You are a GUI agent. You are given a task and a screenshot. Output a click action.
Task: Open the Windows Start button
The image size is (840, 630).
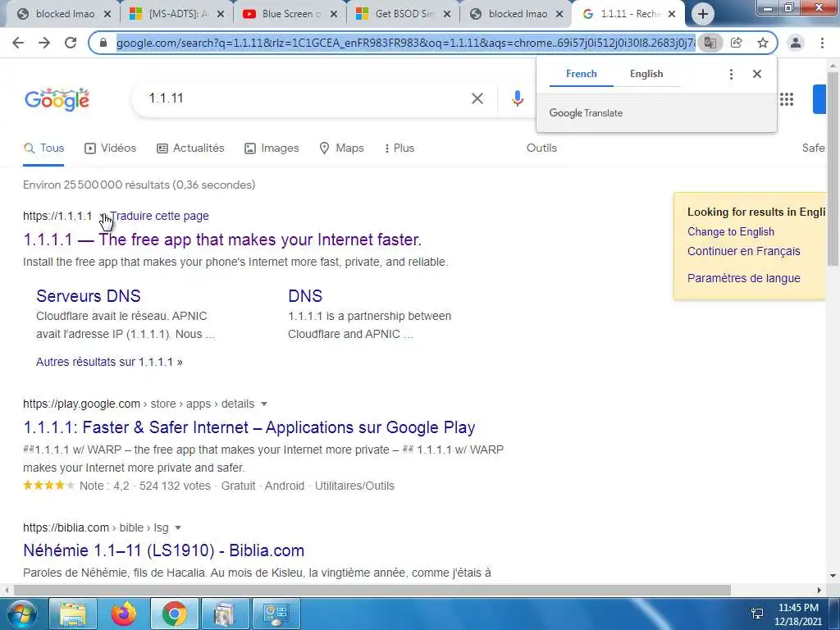pyautogui.click(x=21, y=614)
